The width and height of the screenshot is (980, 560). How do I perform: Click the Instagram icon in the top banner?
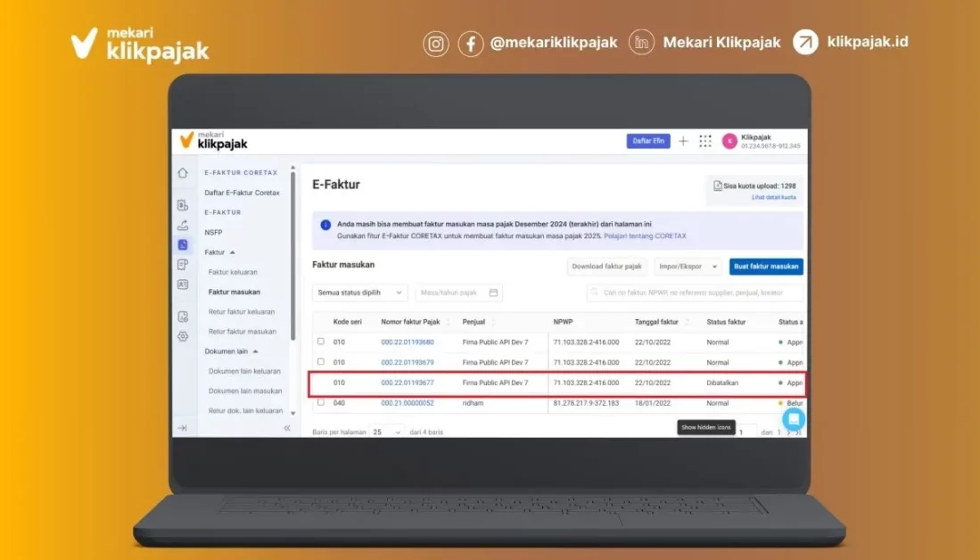click(436, 44)
